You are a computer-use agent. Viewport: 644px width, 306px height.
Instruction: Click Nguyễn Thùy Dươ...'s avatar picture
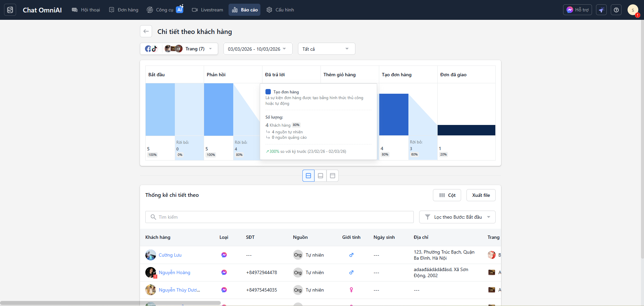[x=151, y=290]
